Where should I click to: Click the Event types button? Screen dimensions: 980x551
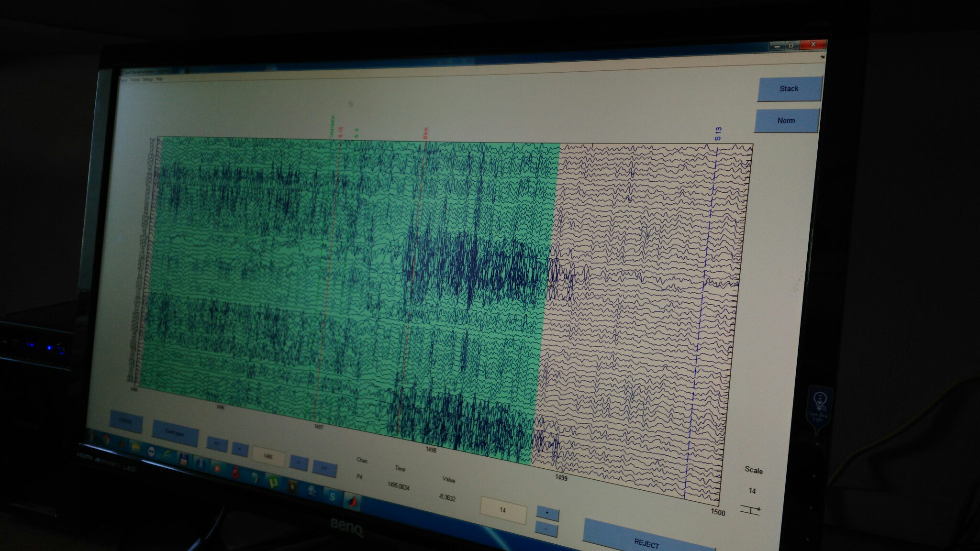pyautogui.click(x=175, y=432)
